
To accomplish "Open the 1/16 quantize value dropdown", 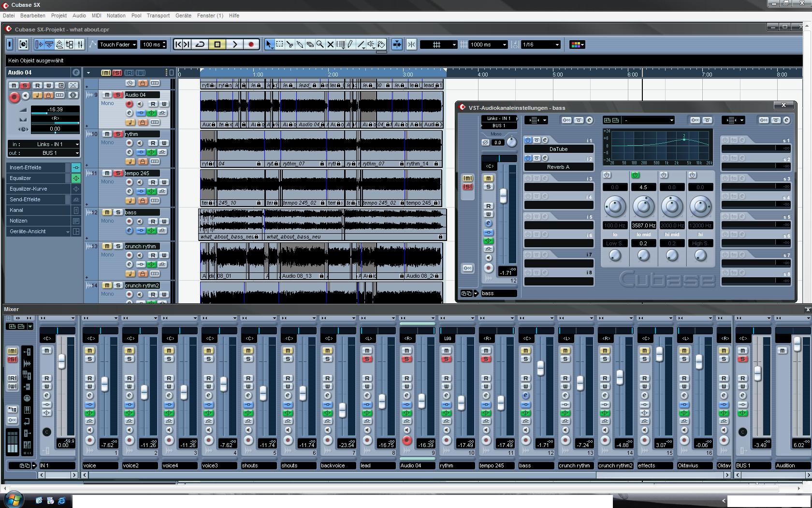I will pos(540,45).
